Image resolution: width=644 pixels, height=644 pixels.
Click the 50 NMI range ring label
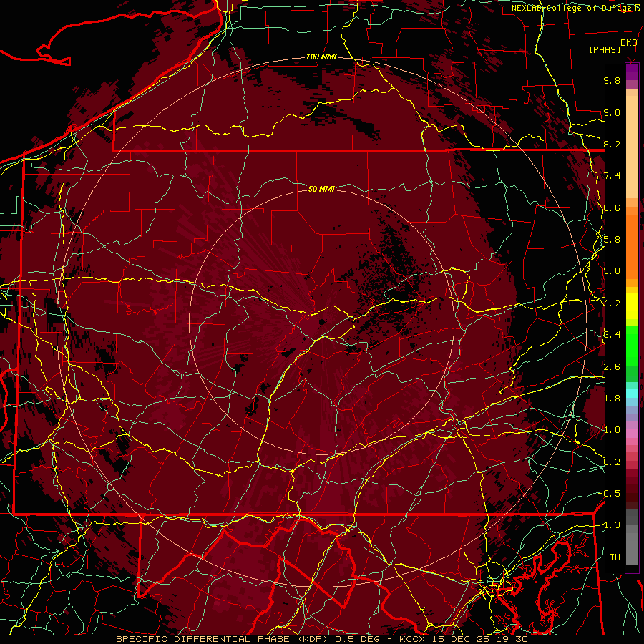pos(321,189)
